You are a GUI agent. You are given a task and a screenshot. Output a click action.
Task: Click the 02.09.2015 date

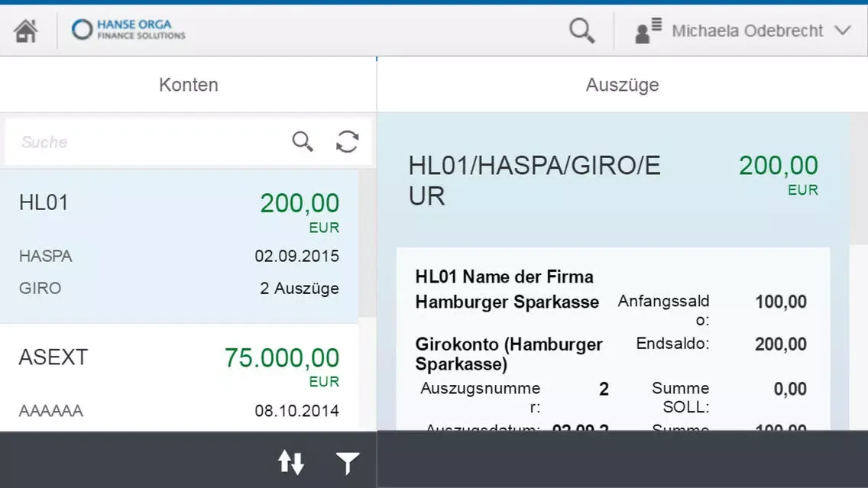click(x=296, y=256)
